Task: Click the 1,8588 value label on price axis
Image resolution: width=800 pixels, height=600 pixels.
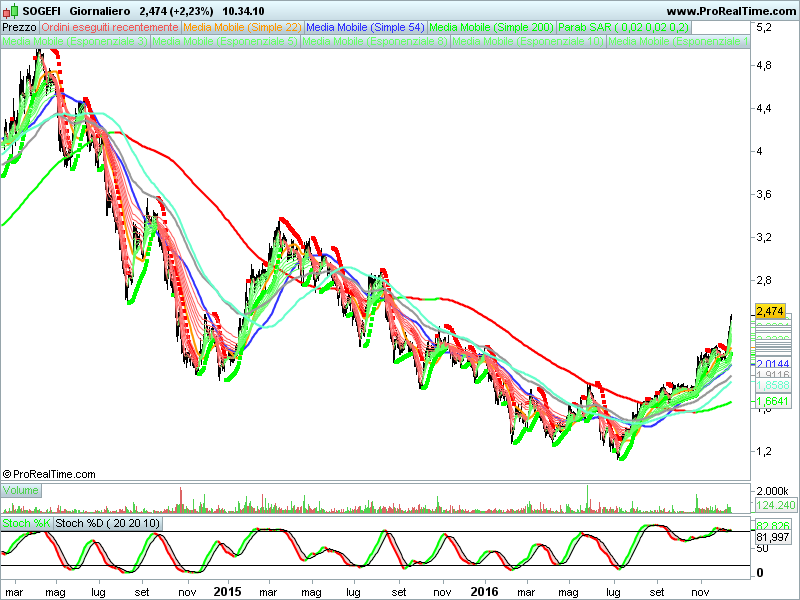Action: (x=773, y=385)
